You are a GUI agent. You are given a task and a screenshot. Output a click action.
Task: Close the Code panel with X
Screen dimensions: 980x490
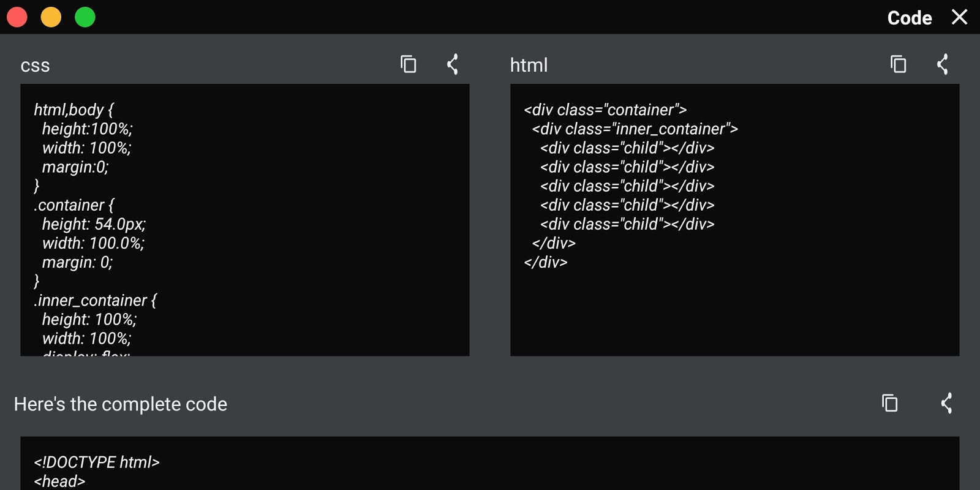(x=959, y=17)
